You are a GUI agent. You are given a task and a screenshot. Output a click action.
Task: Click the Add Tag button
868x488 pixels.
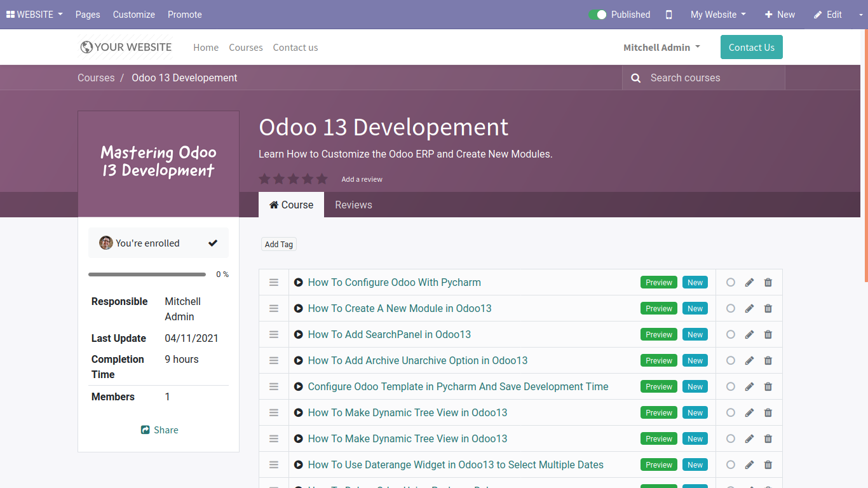point(279,245)
